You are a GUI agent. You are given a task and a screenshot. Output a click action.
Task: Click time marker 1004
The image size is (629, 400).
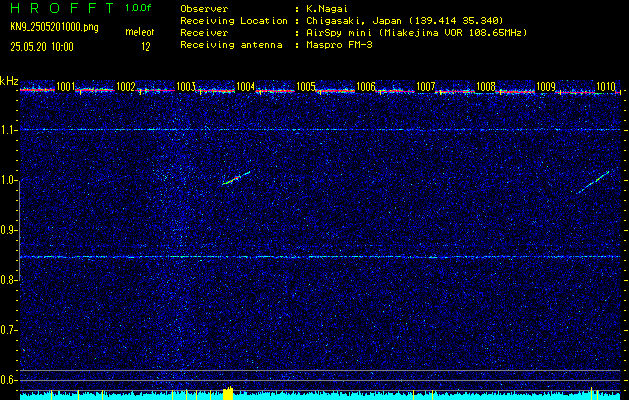pos(246,86)
